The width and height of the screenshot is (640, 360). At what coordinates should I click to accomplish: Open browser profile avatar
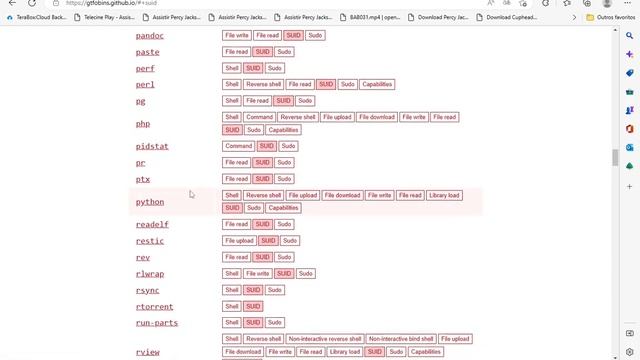pos(607,3)
